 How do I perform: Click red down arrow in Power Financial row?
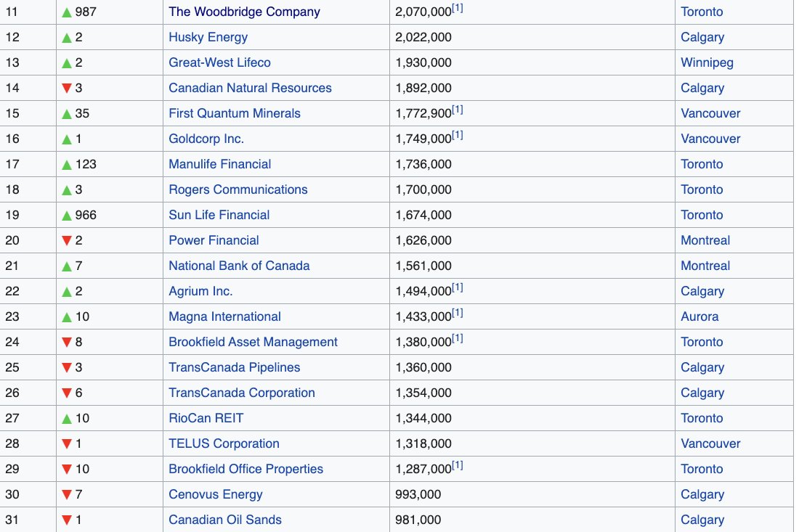coord(67,241)
